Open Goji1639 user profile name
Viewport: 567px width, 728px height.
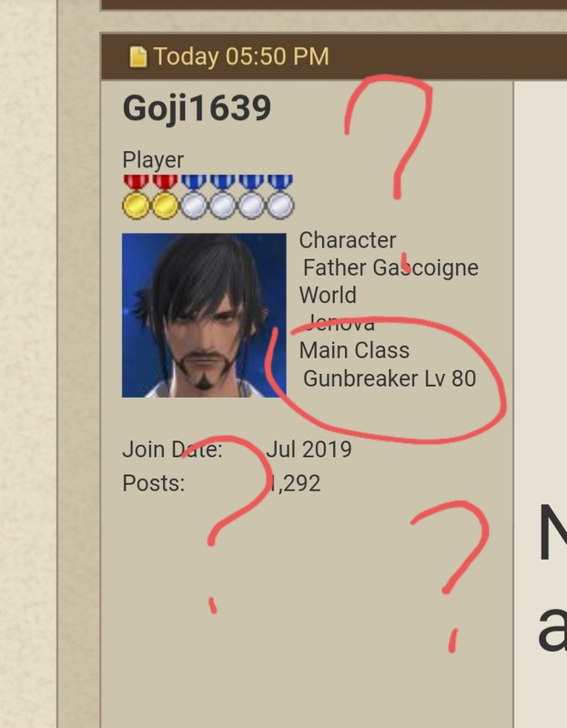197,108
